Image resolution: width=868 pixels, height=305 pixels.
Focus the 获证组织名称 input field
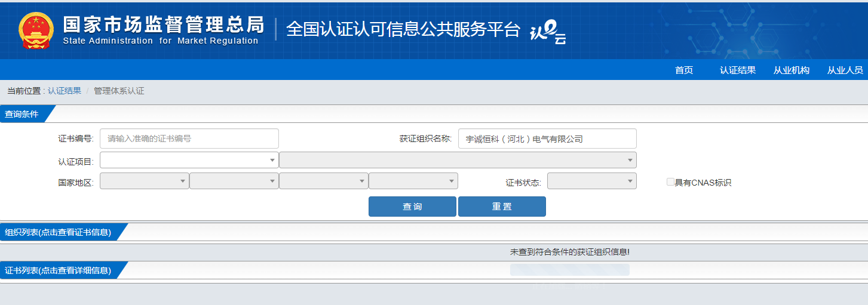tap(547, 138)
